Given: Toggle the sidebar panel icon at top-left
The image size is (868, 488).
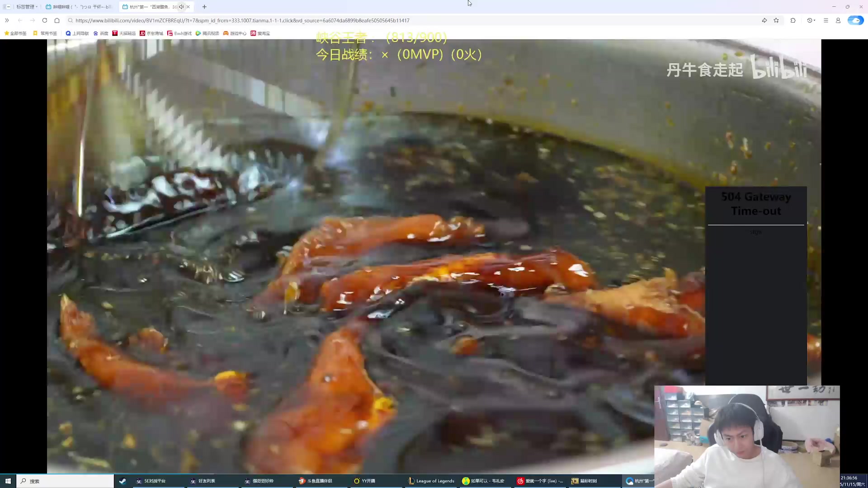Looking at the screenshot, I should [x=7, y=7].
